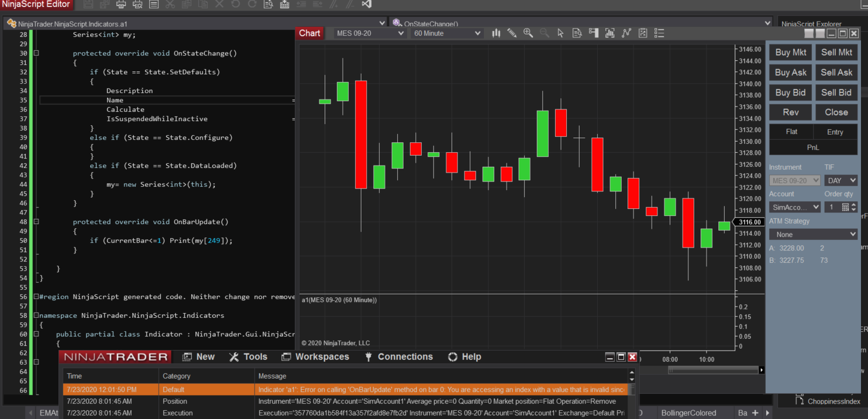
Task: Open the Indicators icon on chart toolbar
Action: click(x=626, y=33)
